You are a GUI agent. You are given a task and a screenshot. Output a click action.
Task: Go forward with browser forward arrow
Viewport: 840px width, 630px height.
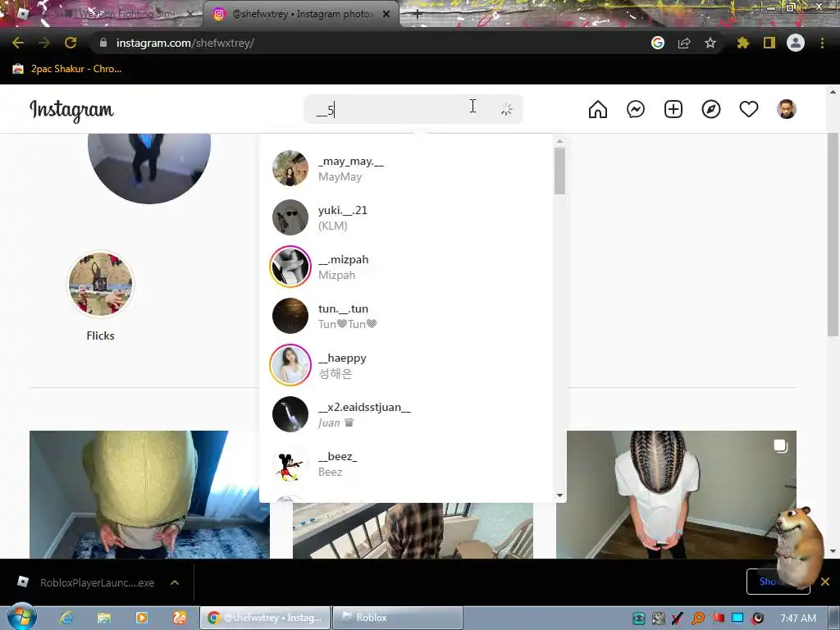[44, 43]
